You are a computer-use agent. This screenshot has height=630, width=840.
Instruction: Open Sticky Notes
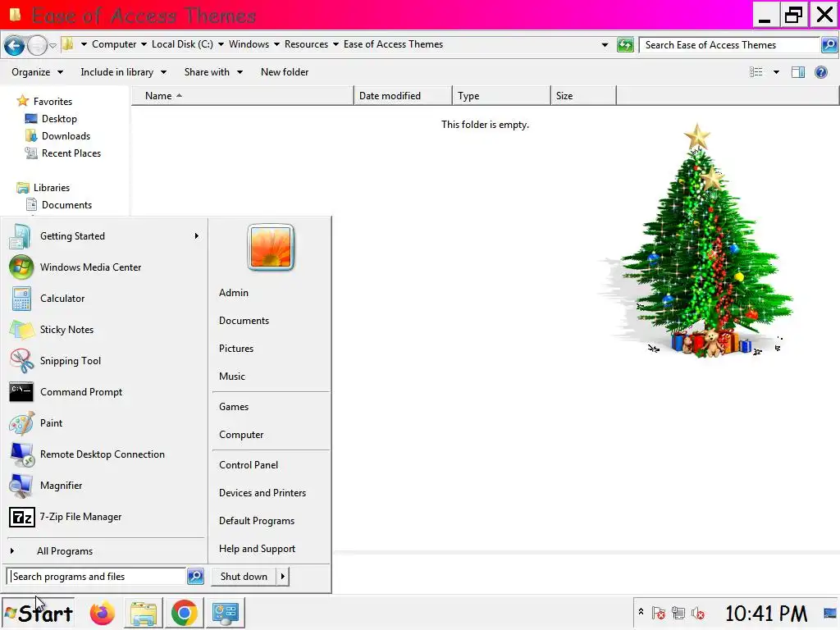106,330
